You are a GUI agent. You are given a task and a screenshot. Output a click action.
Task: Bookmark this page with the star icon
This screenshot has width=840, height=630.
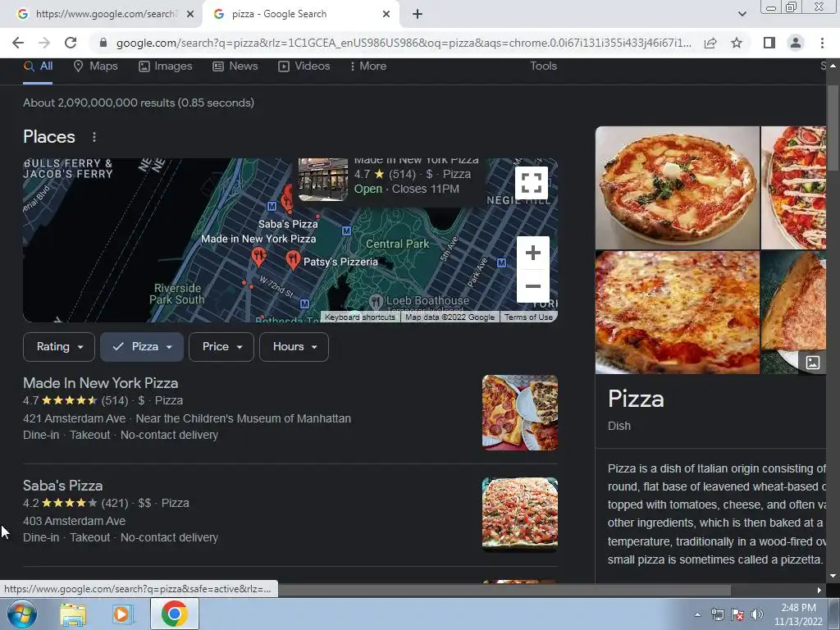(737, 43)
